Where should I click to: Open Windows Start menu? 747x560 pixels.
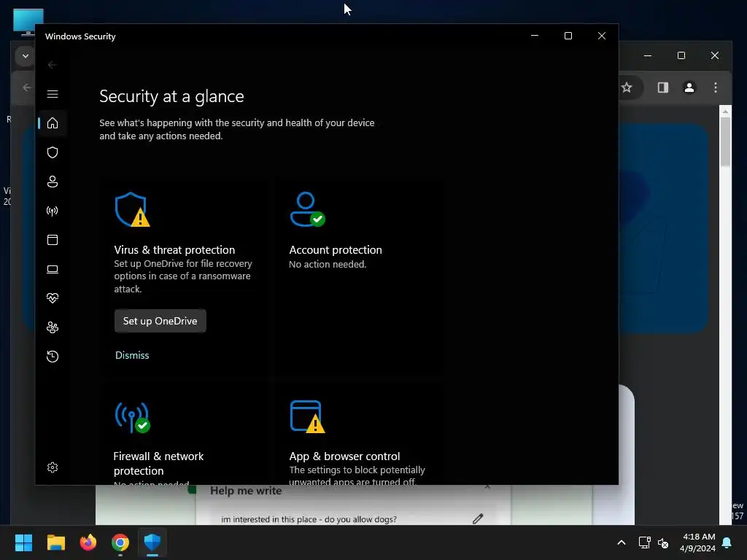click(23, 542)
